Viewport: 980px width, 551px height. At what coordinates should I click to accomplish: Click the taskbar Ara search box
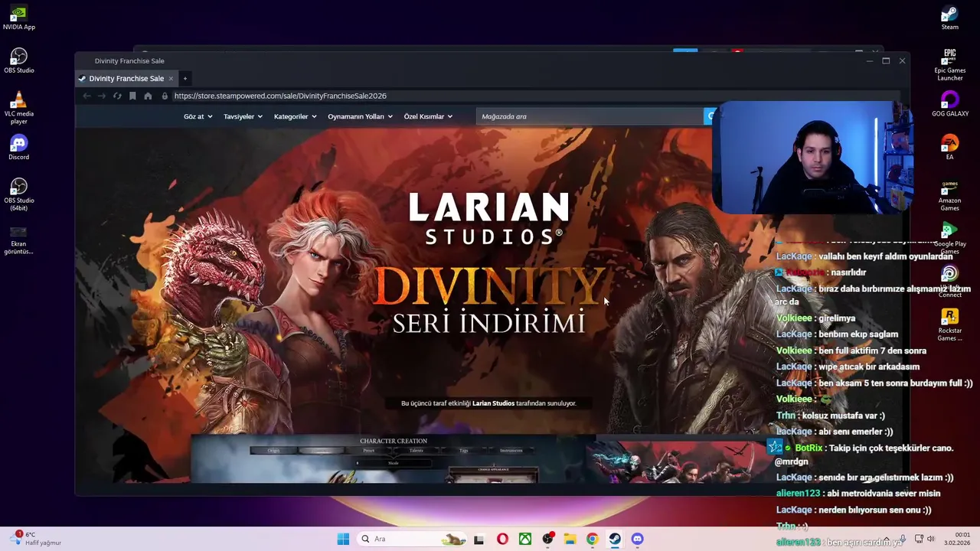(413, 539)
